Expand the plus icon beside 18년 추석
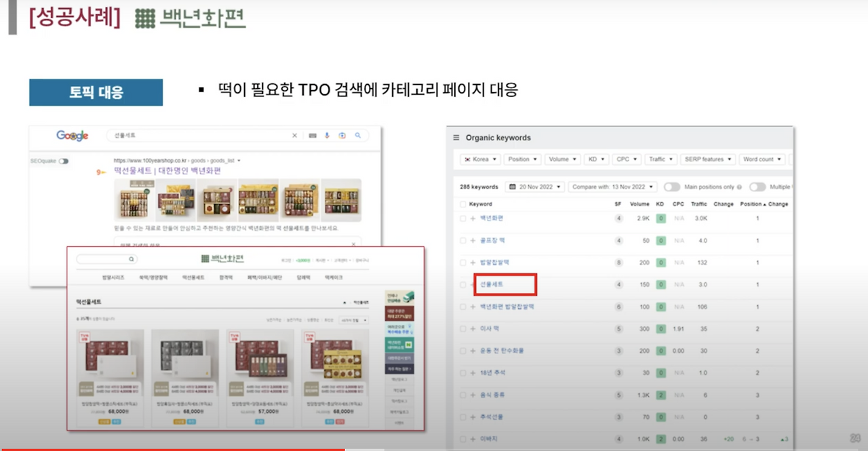Image resolution: width=868 pixels, height=451 pixels. [x=473, y=373]
